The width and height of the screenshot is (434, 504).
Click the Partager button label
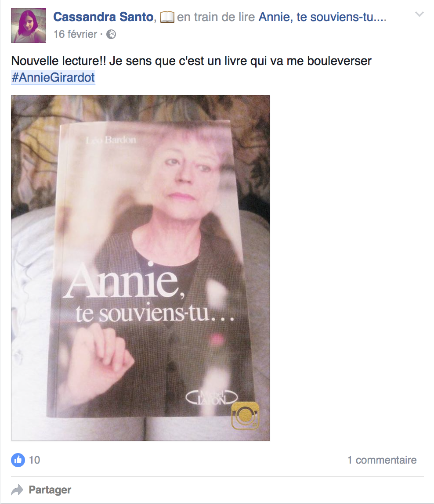click(50, 490)
